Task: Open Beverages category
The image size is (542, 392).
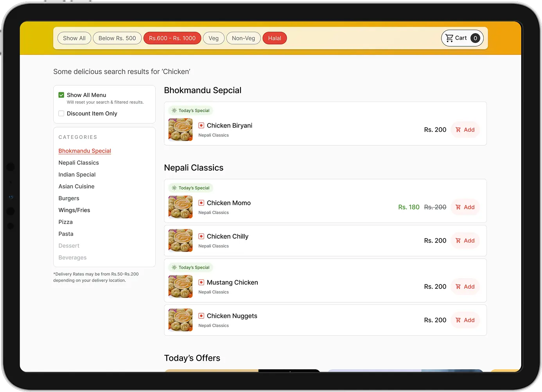Action: coord(72,257)
